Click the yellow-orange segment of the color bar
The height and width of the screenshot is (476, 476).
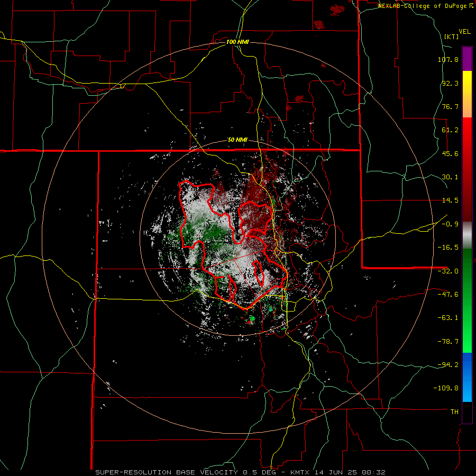coord(467,94)
